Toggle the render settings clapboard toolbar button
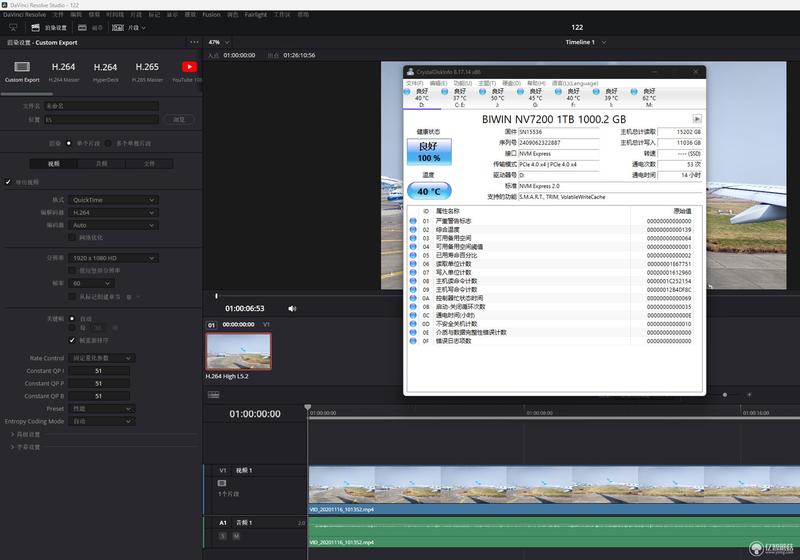The image size is (800, 560). (35, 28)
